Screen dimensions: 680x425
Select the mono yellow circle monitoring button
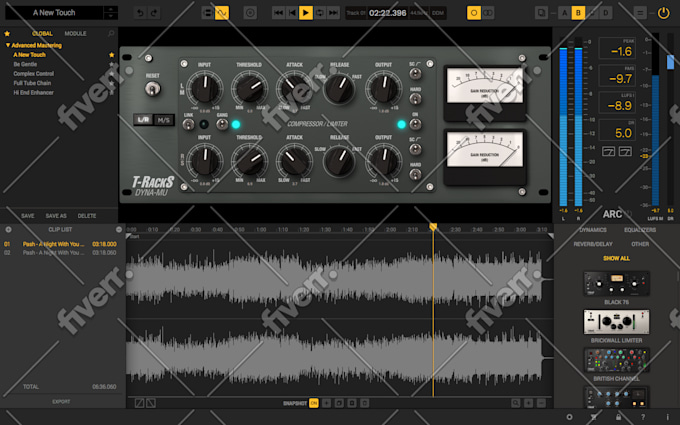(x=474, y=13)
